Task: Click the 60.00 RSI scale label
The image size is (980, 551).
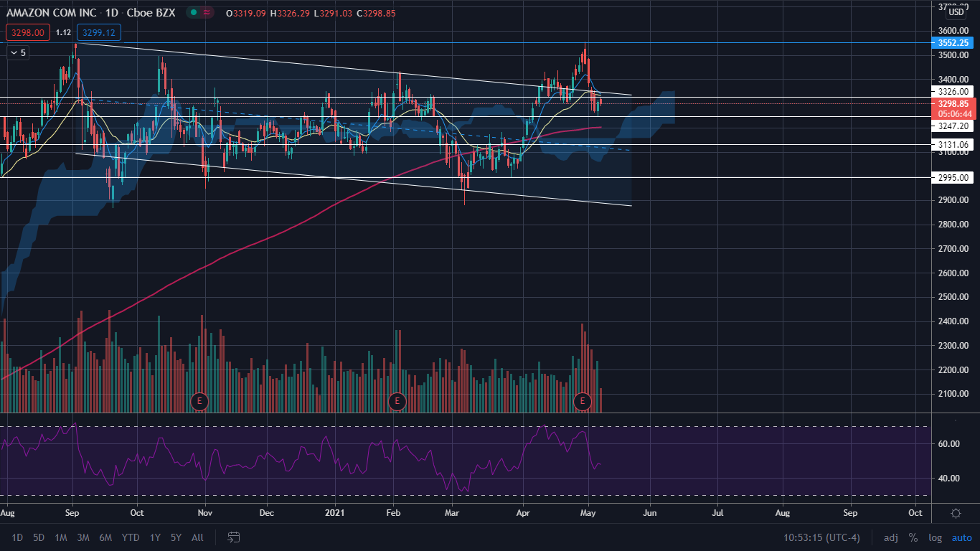Action: point(949,444)
